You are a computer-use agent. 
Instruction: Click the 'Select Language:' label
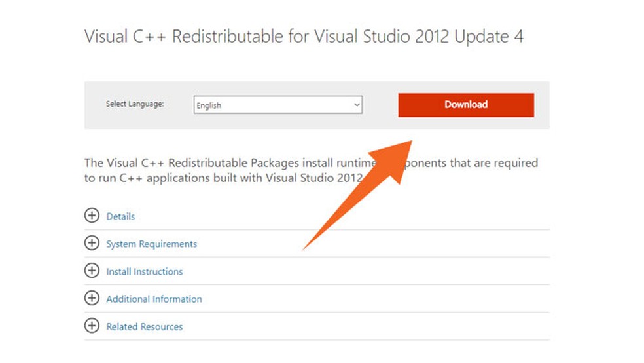click(x=135, y=104)
